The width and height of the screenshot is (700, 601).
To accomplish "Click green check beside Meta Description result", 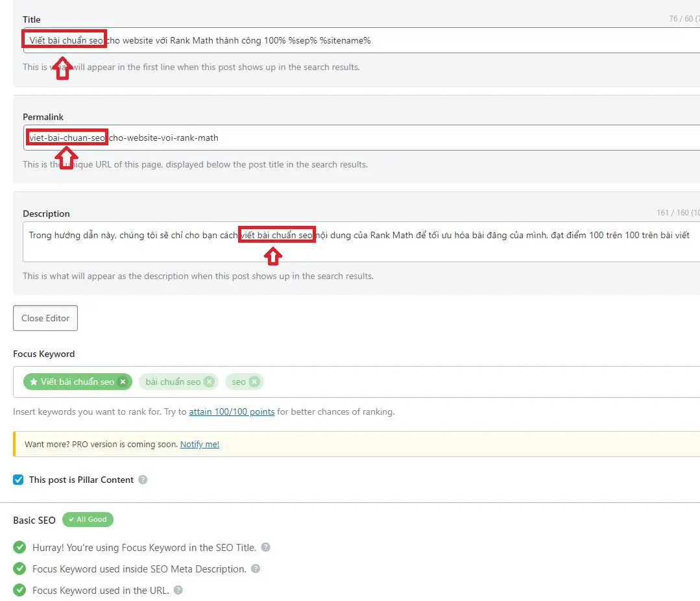I will (19, 569).
